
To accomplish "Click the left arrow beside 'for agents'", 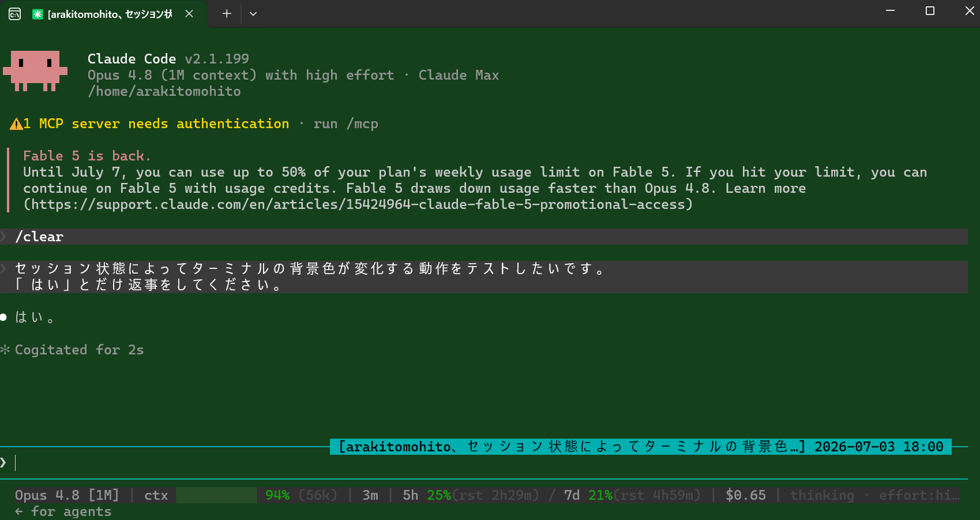I will point(19,511).
